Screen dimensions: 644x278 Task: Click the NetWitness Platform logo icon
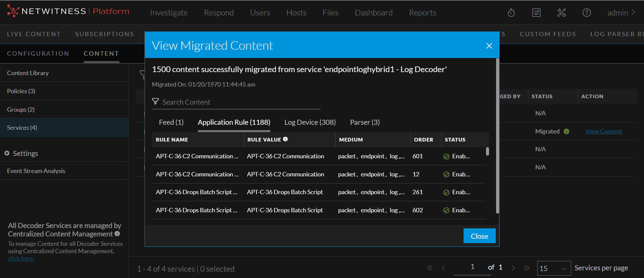point(13,11)
